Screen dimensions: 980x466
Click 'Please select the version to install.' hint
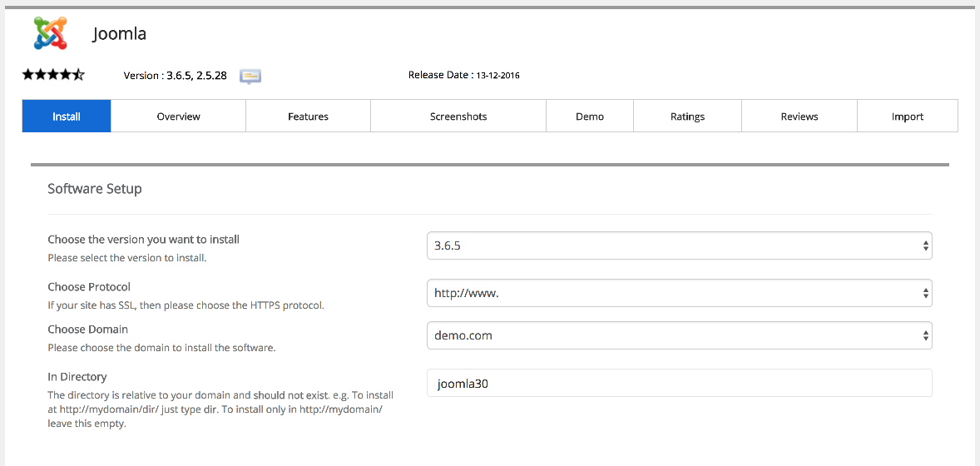tap(127, 258)
